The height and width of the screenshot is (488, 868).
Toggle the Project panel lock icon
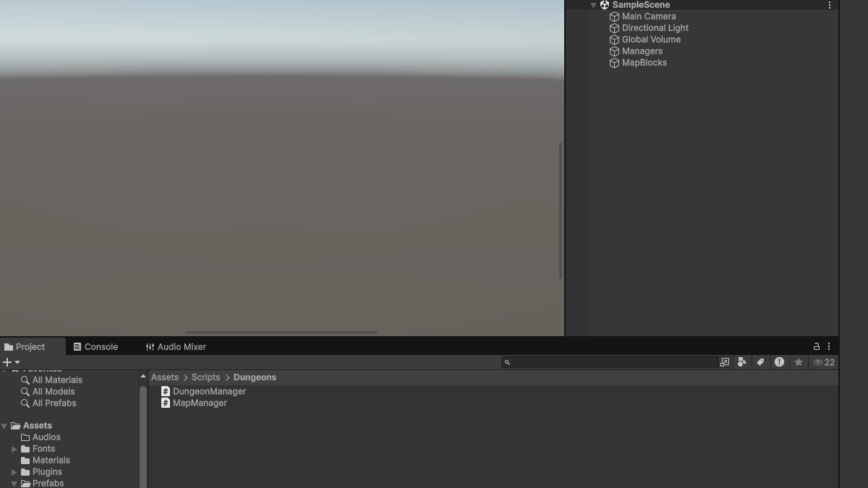817,346
